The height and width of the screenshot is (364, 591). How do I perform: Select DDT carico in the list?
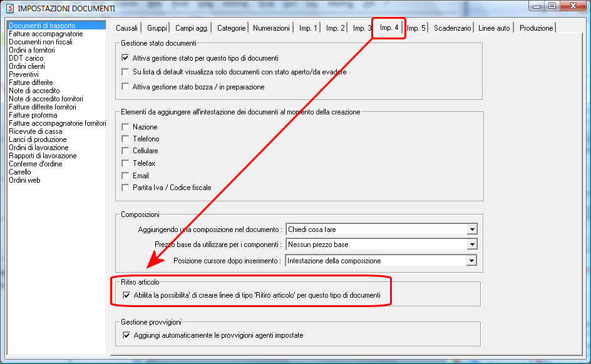pyautogui.click(x=56, y=58)
